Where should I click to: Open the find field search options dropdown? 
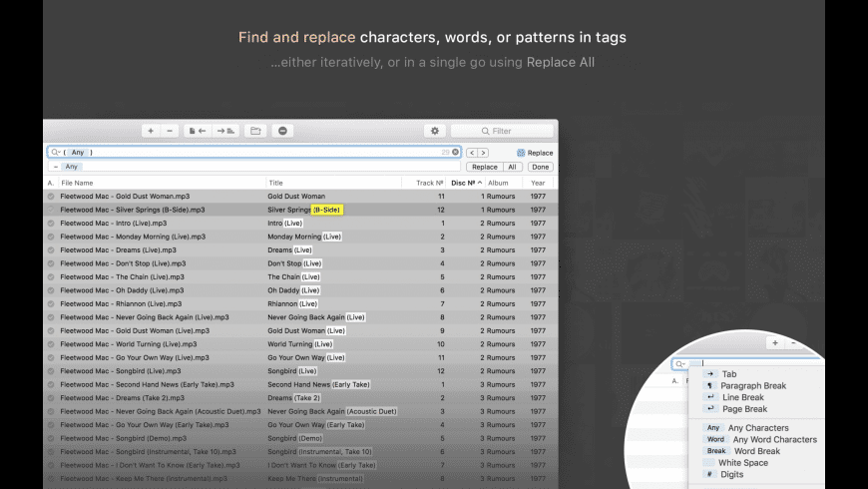pos(55,153)
